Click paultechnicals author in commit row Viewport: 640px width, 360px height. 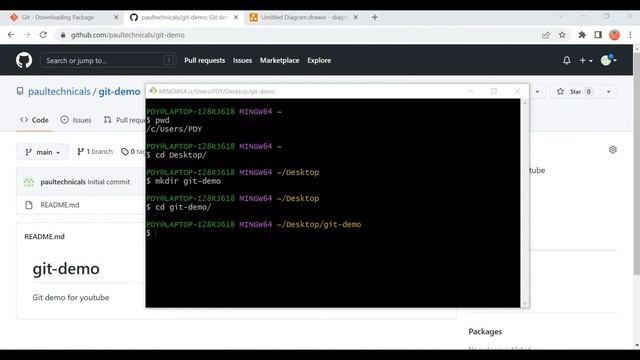coord(63,182)
